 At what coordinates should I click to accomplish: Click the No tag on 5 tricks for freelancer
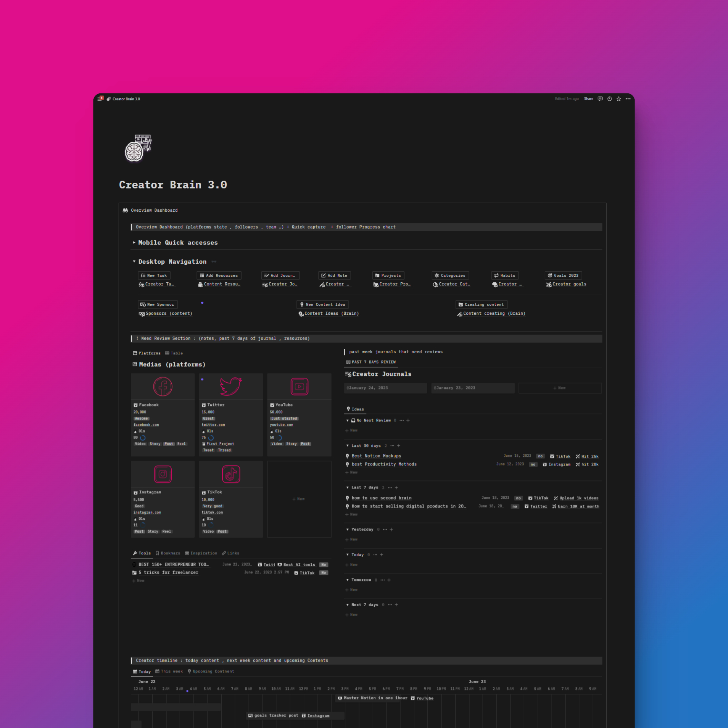pos(324,573)
